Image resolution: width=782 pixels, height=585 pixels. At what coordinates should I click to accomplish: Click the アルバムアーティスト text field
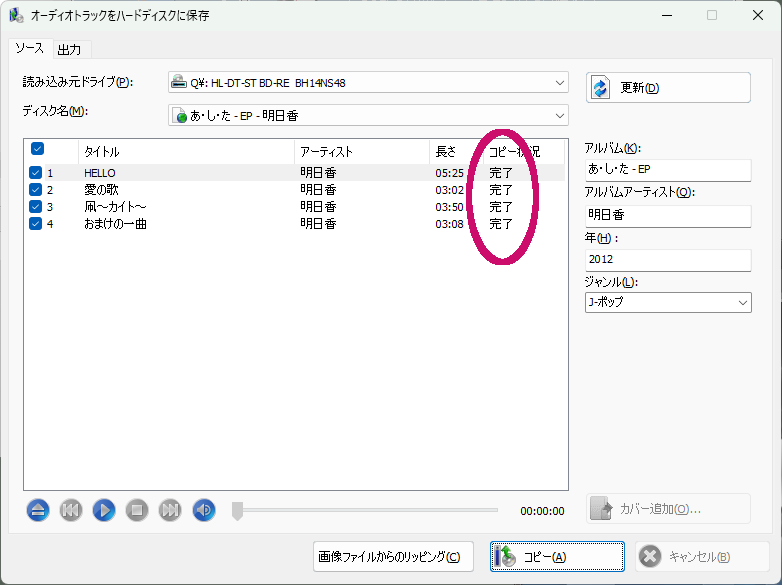click(668, 216)
